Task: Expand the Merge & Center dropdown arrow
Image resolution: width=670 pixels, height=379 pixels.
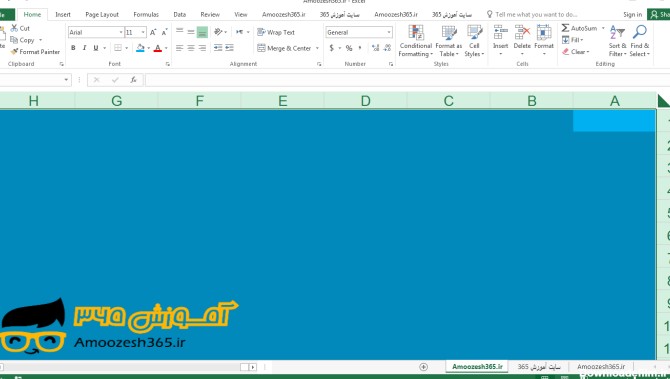Action: tap(317, 48)
